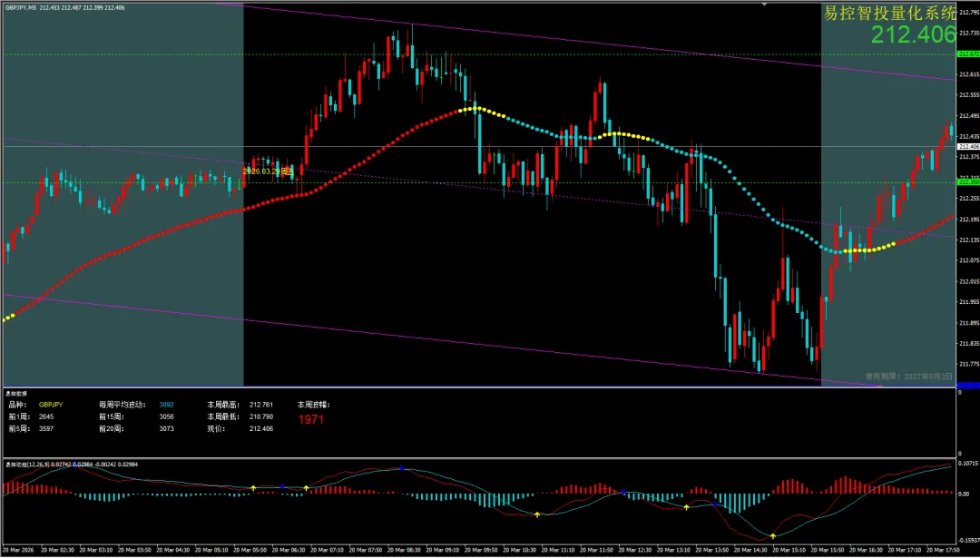Click the '每周平均波动' label
This screenshot has width=980, height=558.
[122, 405]
